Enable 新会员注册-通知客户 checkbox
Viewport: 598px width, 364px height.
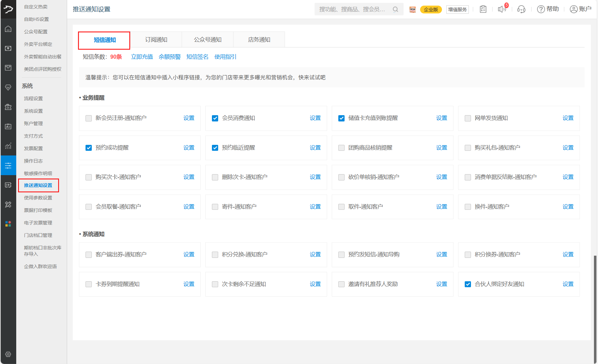[x=89, y=118]
